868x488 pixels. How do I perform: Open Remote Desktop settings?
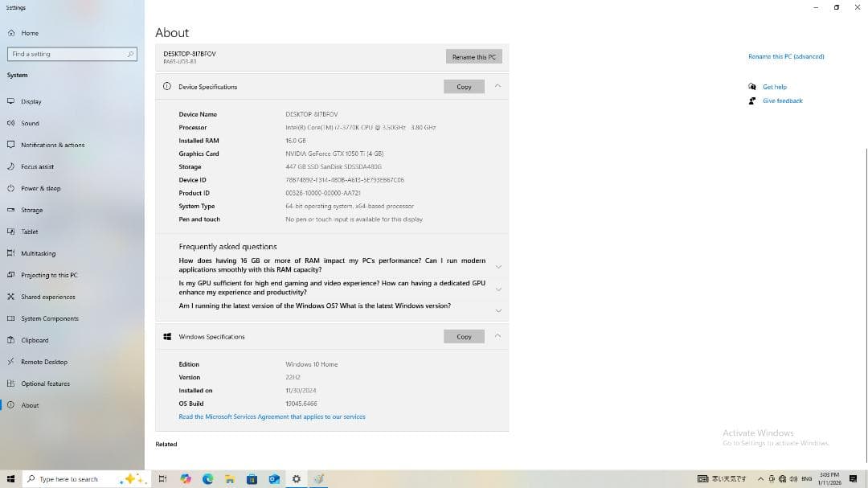click(44, 363)
